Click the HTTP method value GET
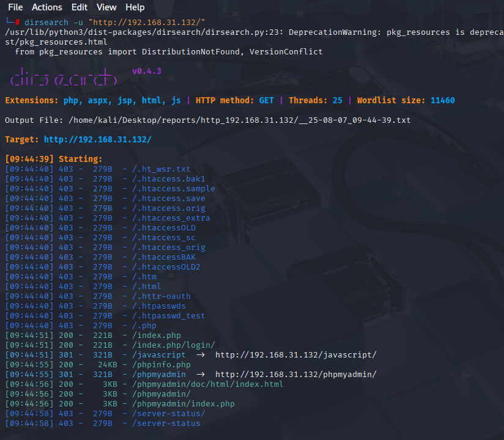 pos(267,100)
